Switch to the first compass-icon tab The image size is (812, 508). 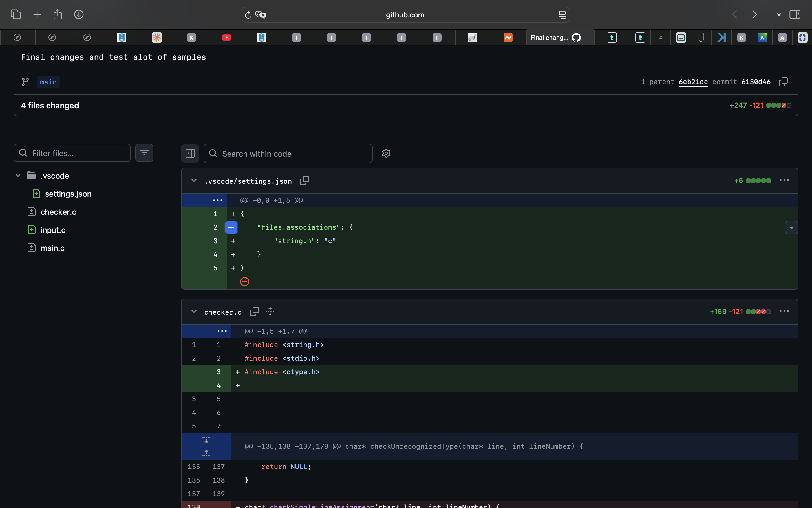click(17, 38)
